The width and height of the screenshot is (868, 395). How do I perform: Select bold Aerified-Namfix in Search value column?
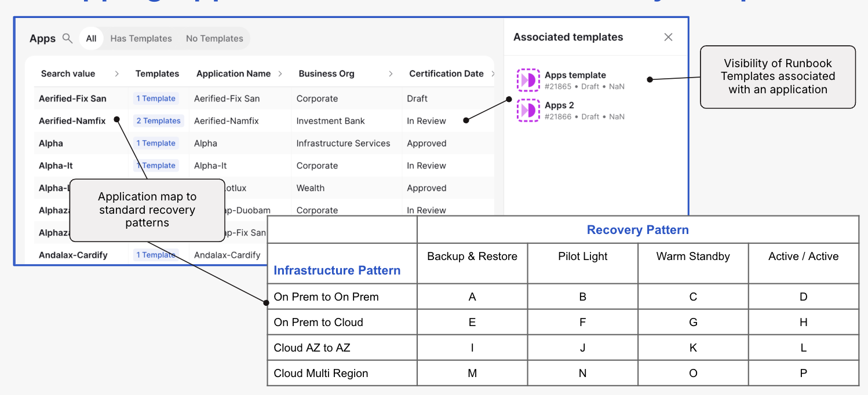coord(72,121)
